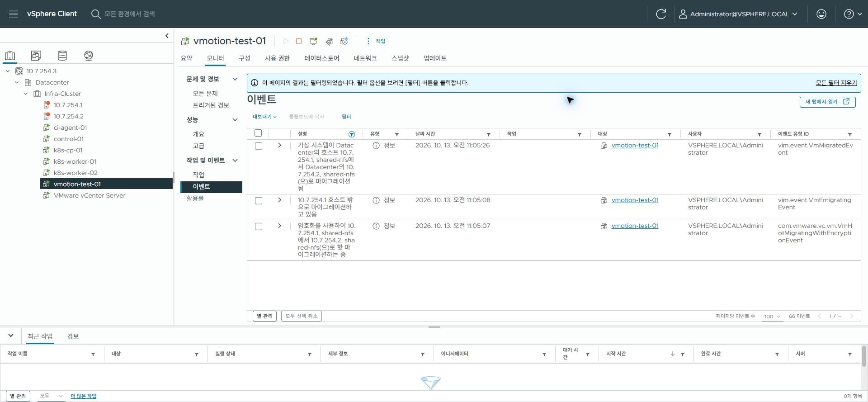Click the global search field
Screen dimensions: 868x402
click(x=130, y=14)
